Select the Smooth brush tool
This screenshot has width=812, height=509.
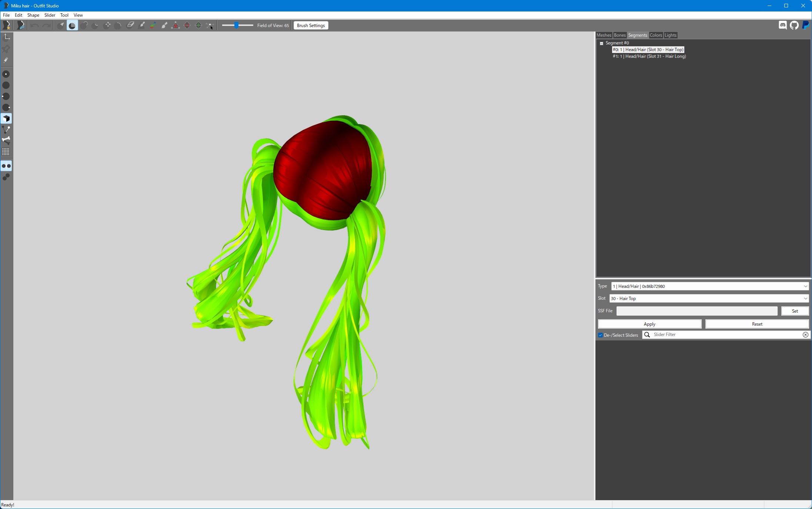(118, 25)
